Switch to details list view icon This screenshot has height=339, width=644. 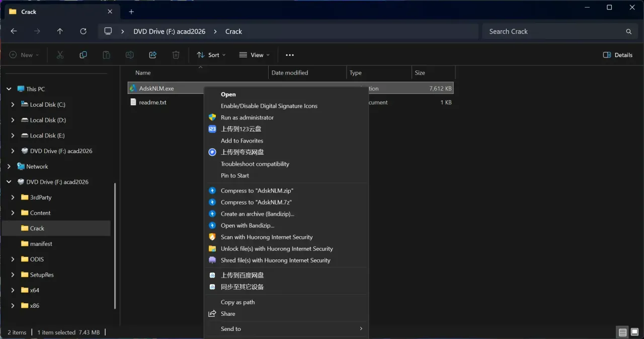(623, 332)
